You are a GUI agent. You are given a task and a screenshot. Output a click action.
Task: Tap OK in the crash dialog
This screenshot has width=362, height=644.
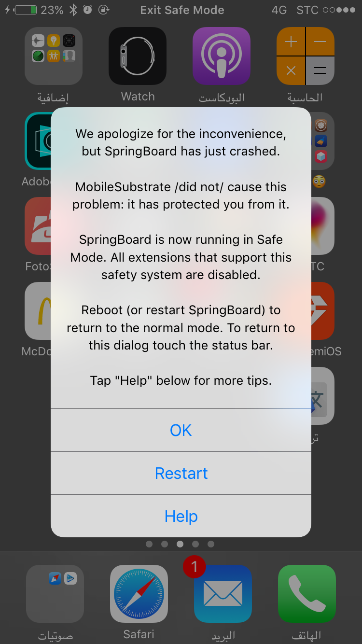[181, 430]
